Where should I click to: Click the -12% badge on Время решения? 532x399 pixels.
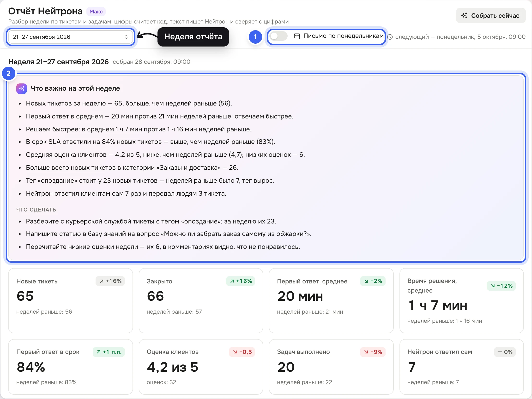pyautogui.click(x=501, y=286)
